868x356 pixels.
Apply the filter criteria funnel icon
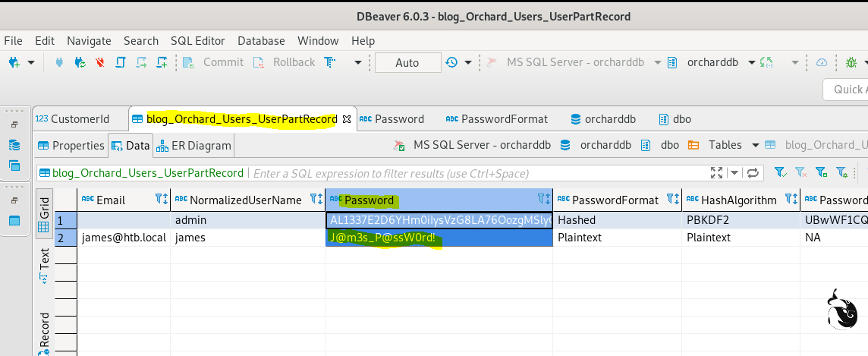(x=779, y=172)
